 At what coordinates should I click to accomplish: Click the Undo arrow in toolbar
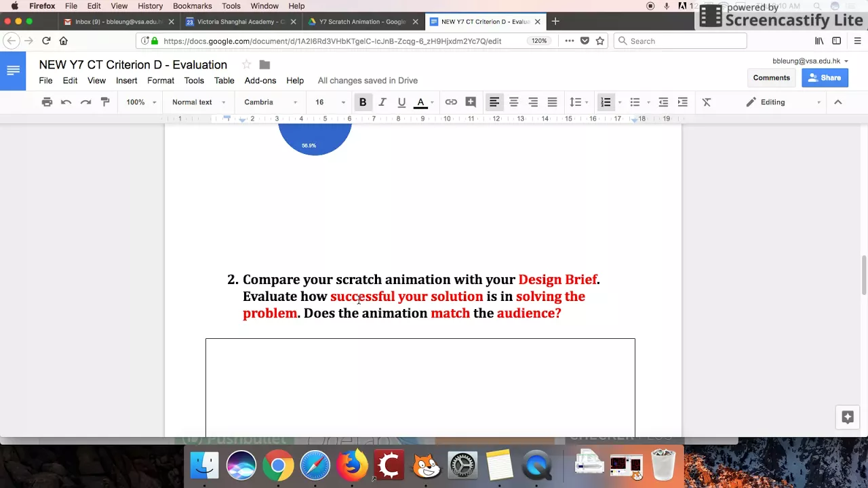66,102
